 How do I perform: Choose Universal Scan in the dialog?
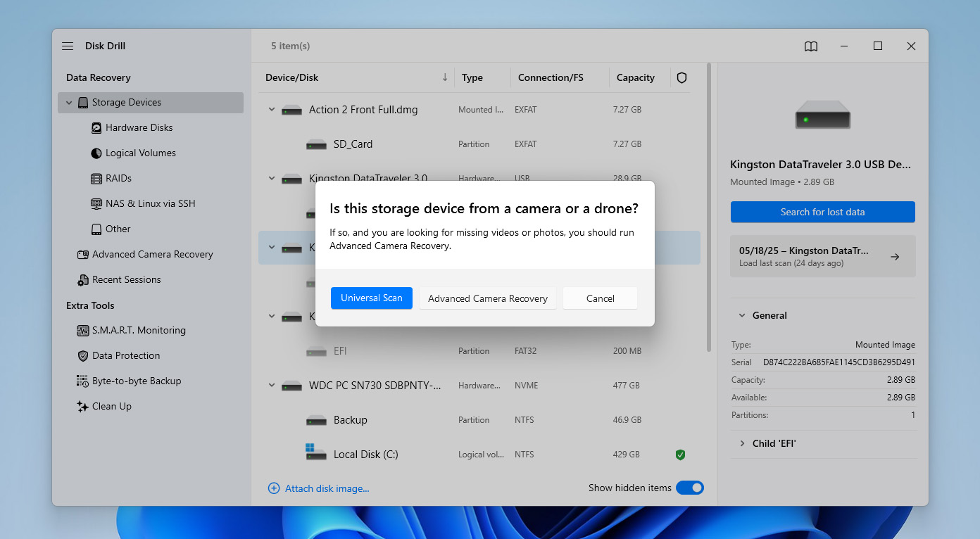point(372,298)
